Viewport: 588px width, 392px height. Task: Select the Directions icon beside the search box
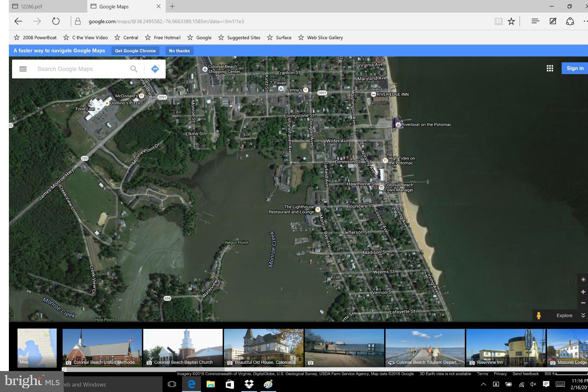click(x=155, y=69)
